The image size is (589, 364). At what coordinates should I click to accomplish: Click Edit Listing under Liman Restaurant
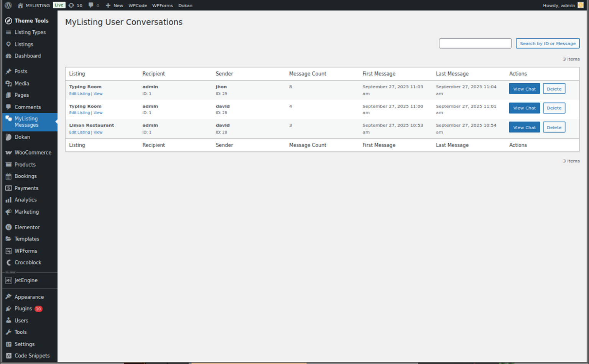(79, 132)
